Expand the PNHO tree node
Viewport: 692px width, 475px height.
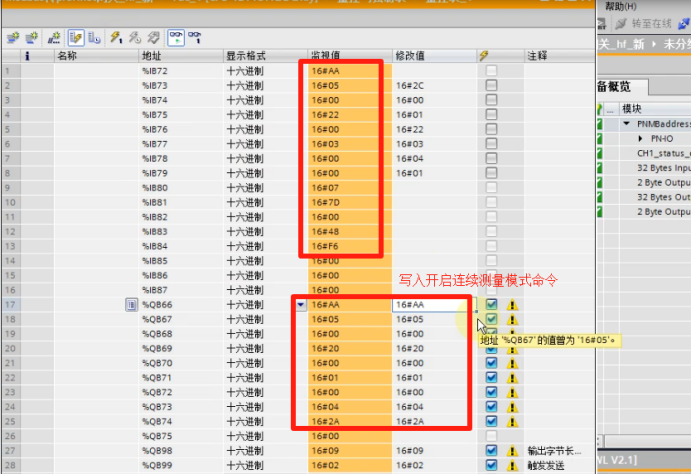click(640, 139)
